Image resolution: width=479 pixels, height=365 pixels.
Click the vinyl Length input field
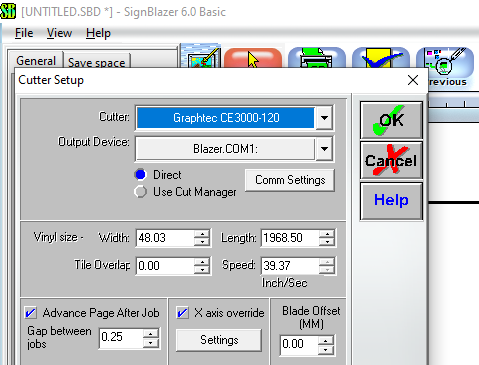pos(290,238)
